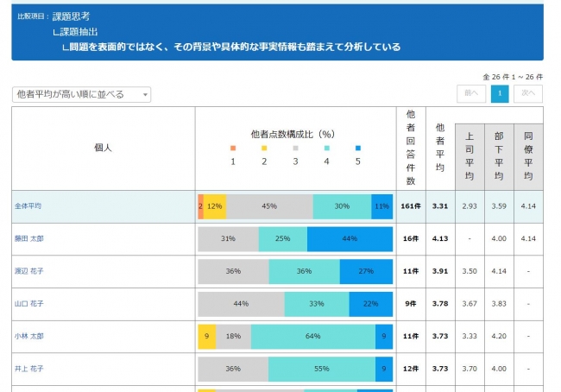Open 山口 花子's profile link

[29, 304]
